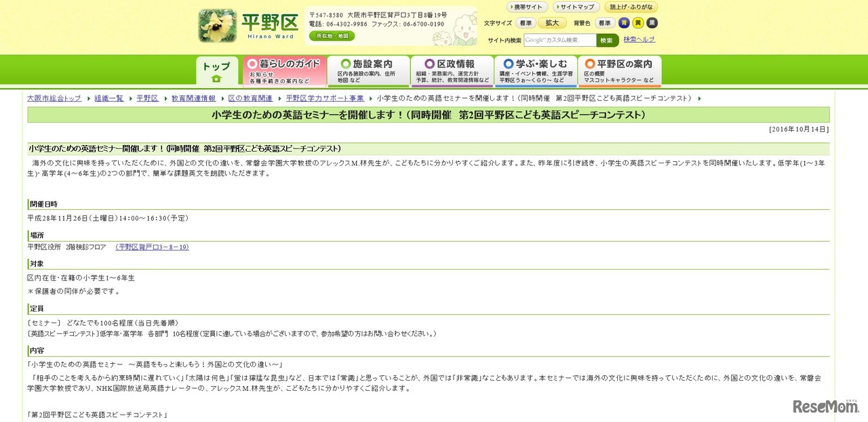This screenshot has height=422, width=868.
Task: Select the 区政情報 tab
Action: 450,70
